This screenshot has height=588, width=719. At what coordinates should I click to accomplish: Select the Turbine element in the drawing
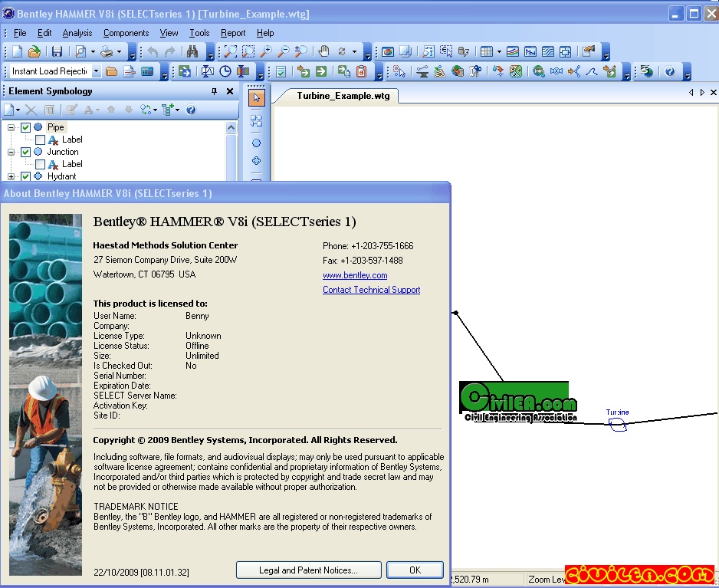[618, 425]
